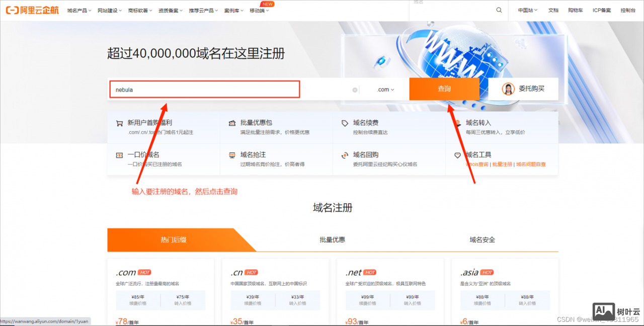Click the 域名抢注 icon
The image size is (644, 326).
232,155
